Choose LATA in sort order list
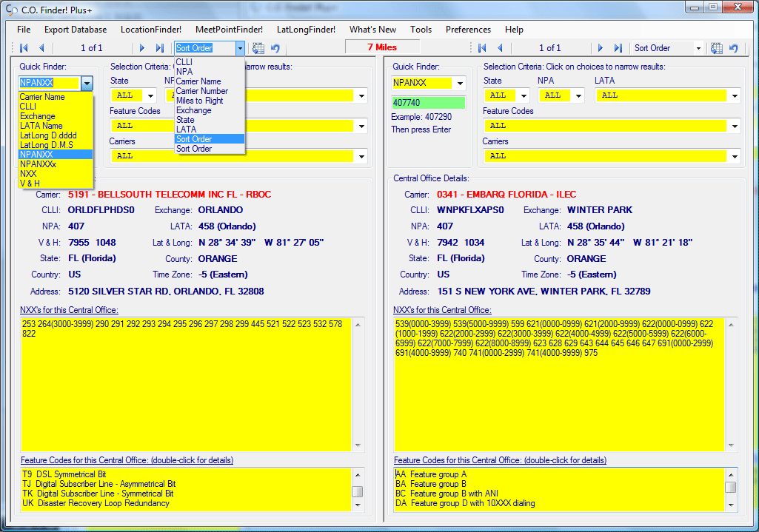The width and height of the screenshot is (759, 532). (210, 129)
